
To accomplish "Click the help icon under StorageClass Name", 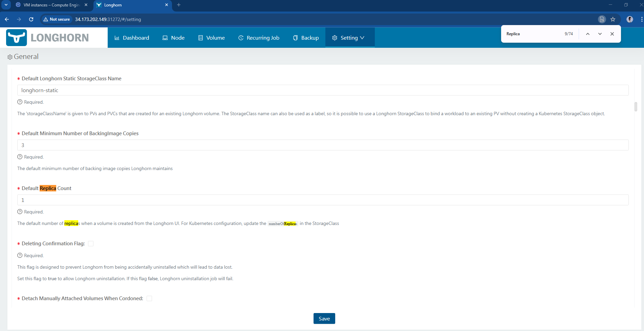I will pyautogui.click(x=20, y=102).
